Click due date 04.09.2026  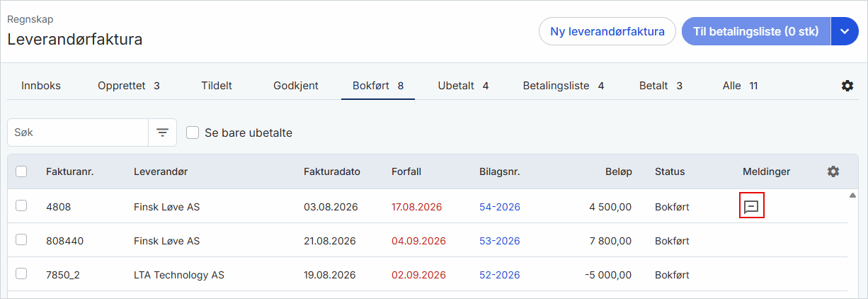pos(419,241)
